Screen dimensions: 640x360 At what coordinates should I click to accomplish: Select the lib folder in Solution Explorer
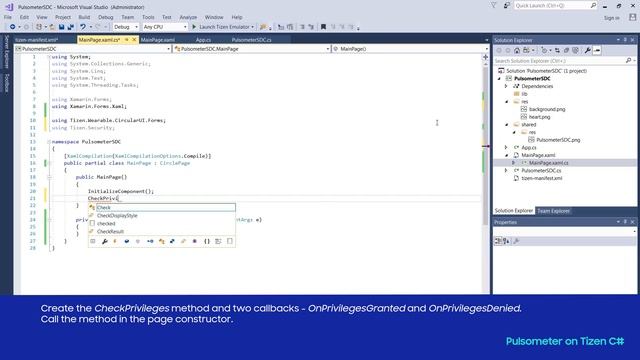pos(524,94)
